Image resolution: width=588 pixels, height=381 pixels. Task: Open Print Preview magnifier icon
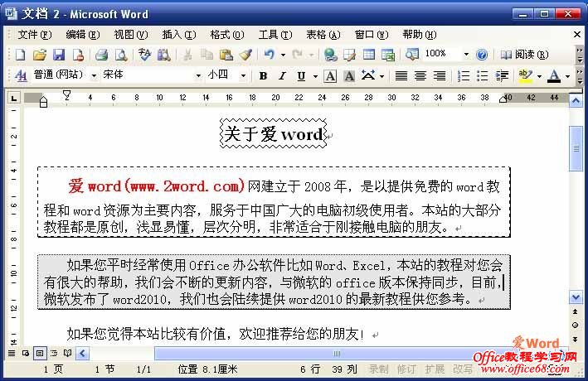121,55
